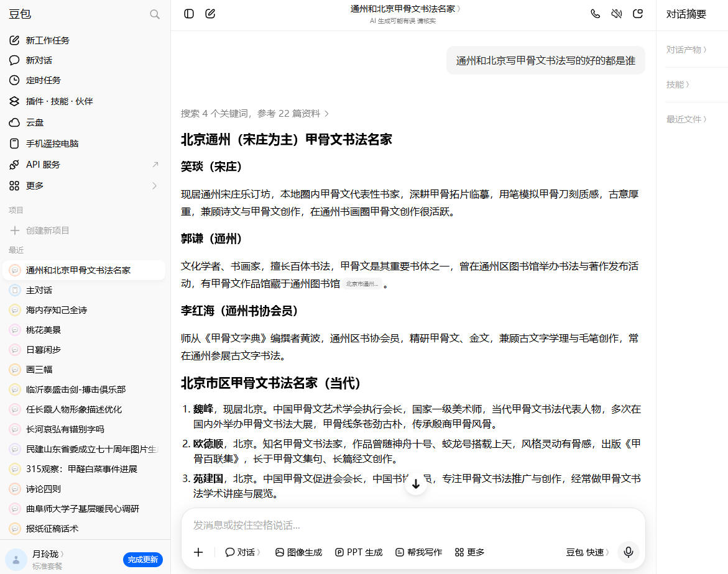Open the 主对话 conversation
Image resolution: width=728 pixels, height=574 pixels.
[83, 290]
